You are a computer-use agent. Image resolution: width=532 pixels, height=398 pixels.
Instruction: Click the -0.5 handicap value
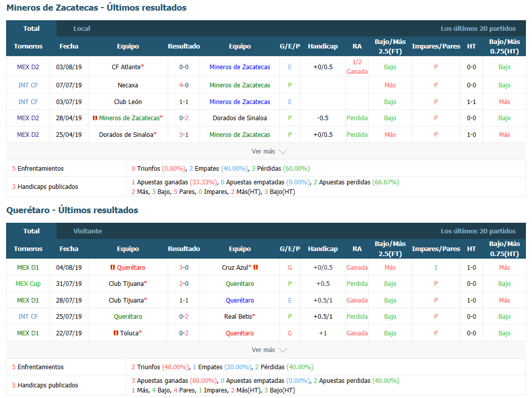tap(323, 118)
